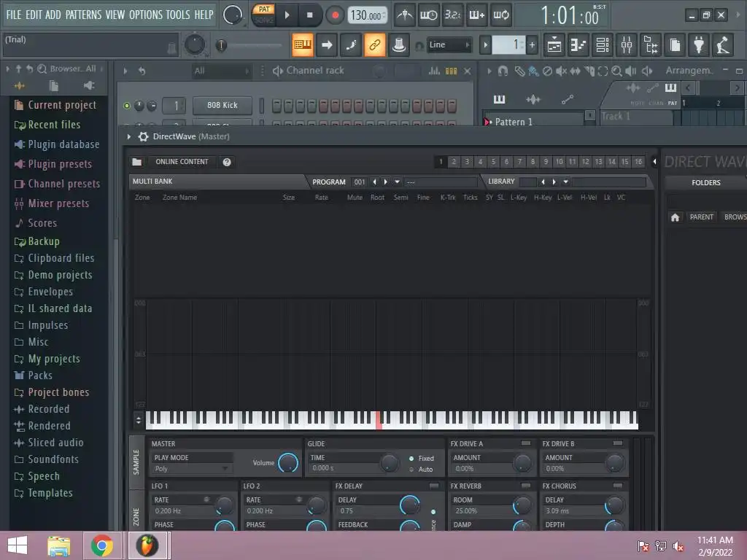Screen dimensions: 747x560
Task: Open the Piano roll view icon
Action: coord(578,45)
